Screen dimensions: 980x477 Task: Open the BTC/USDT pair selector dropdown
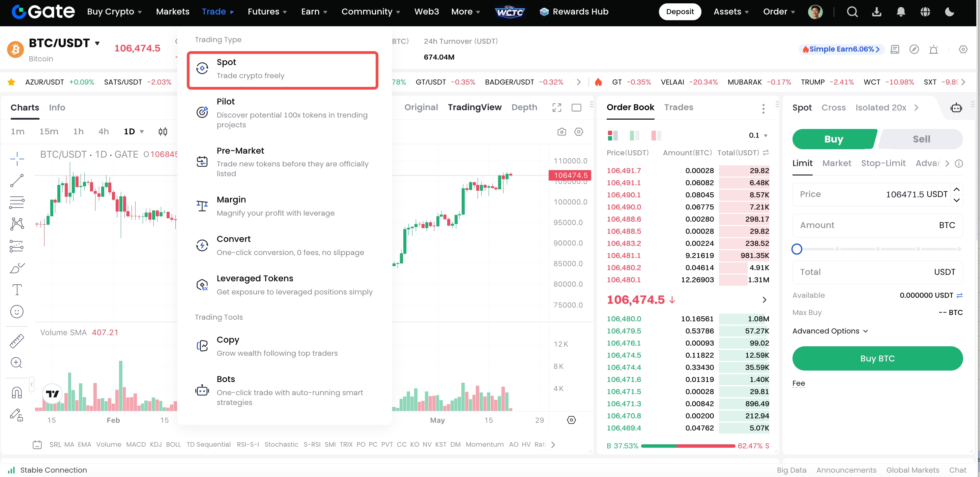coord(97,43)
